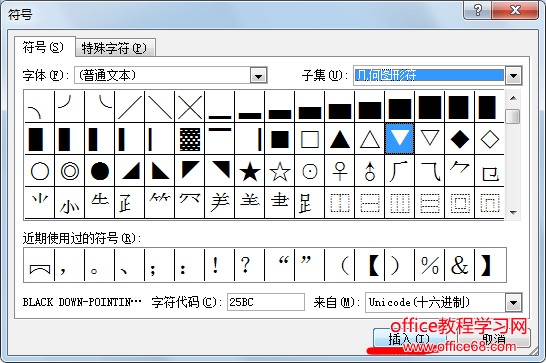Viewport: 546px width, 363px height.
Task: Select the double circle symbol
Action: coord(70,171)
